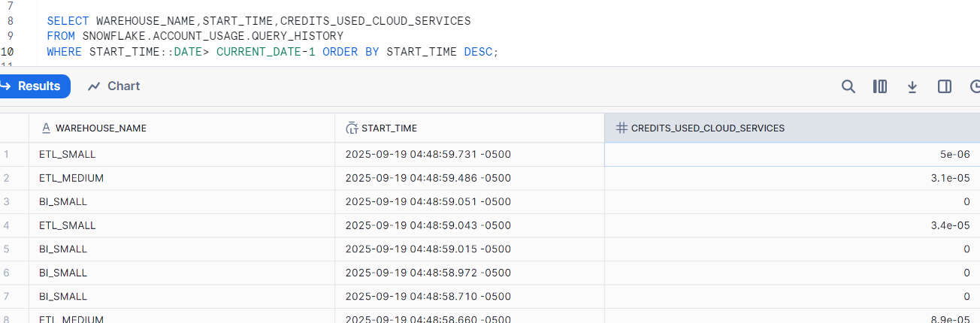Select row number 7 in results grid

[7, 296]
